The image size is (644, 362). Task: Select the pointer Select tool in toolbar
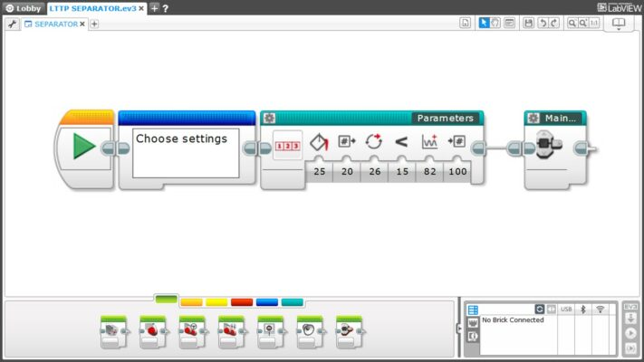click(x=485, y=23)
